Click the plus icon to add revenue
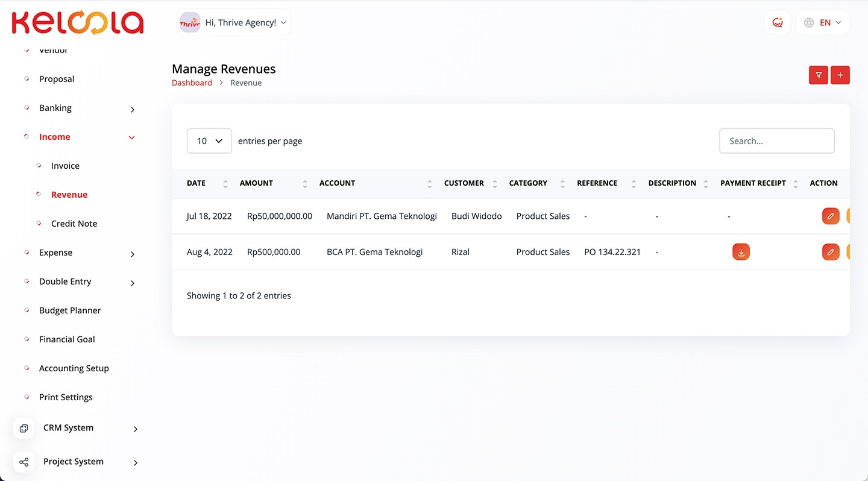 tap(840, 75)
